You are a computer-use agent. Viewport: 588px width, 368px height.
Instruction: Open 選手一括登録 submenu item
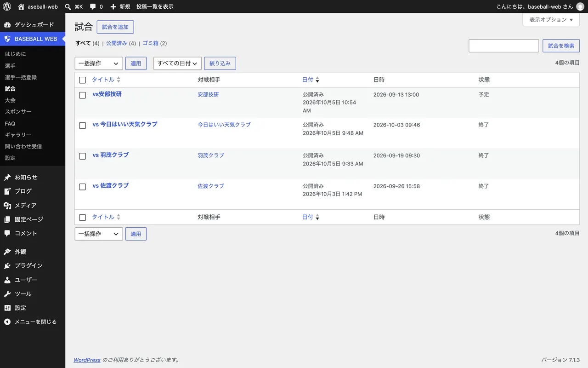click(x=21, y=77)
